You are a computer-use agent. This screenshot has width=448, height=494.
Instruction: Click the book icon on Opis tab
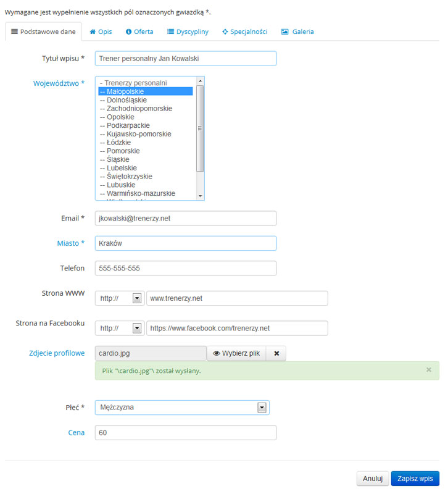[x=93, y=31]
